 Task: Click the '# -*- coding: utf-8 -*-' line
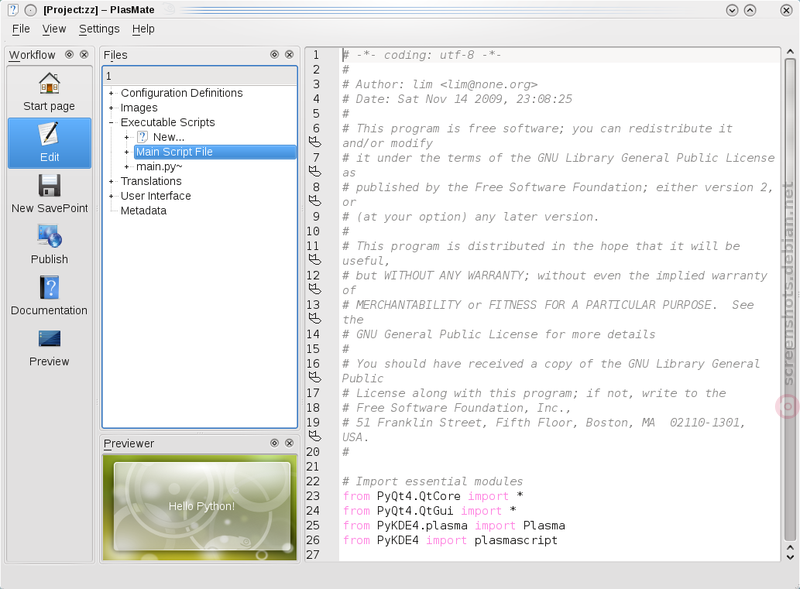point(422,55)
